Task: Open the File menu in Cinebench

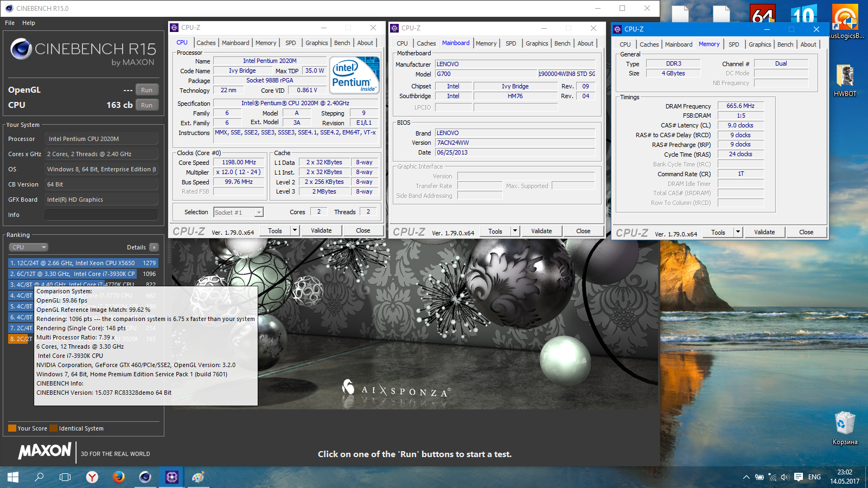Action: (x=10, y=23)
